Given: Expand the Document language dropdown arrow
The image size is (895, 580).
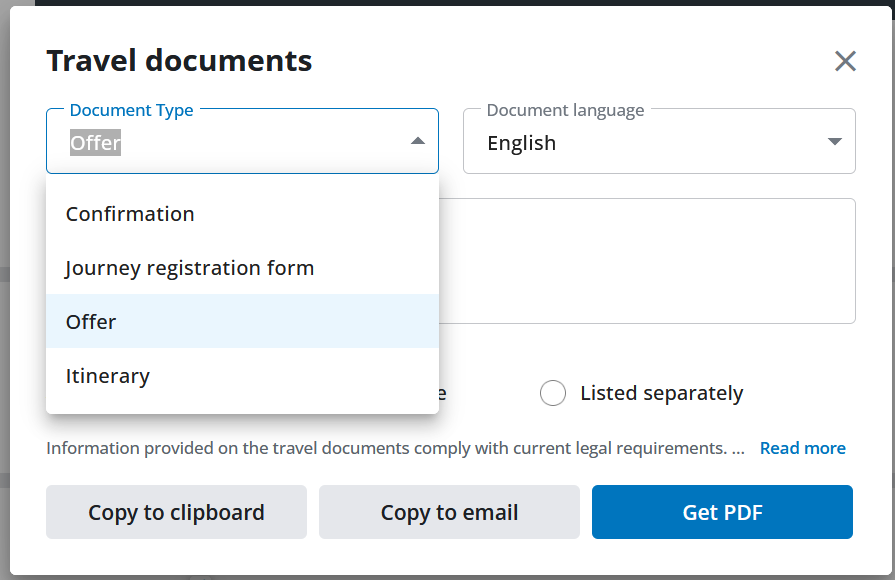Looking at the screenshot, I should (835, 142).
